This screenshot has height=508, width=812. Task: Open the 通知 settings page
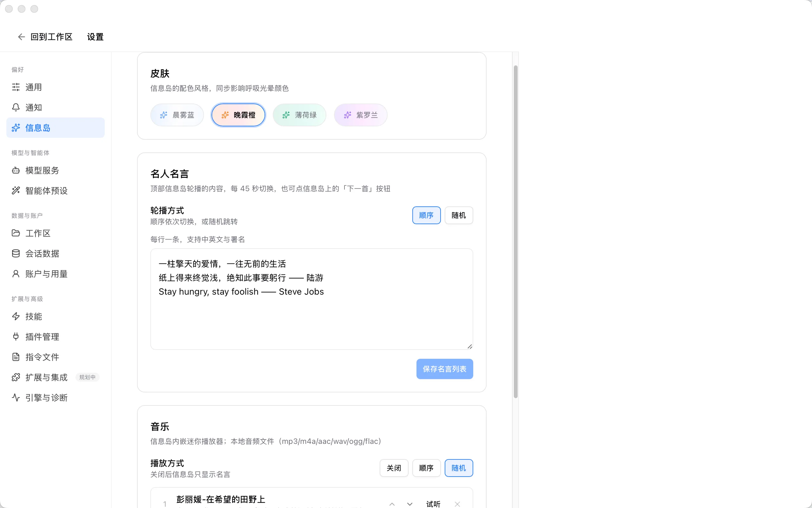tap(56, 108)
